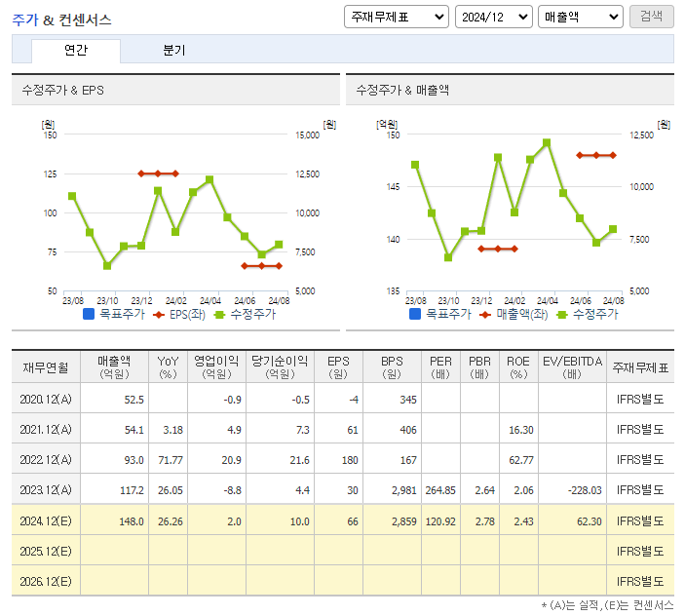Click 2022 EPS value 180
The height and width of the screenshot is (616, 685).
[350, 460]
